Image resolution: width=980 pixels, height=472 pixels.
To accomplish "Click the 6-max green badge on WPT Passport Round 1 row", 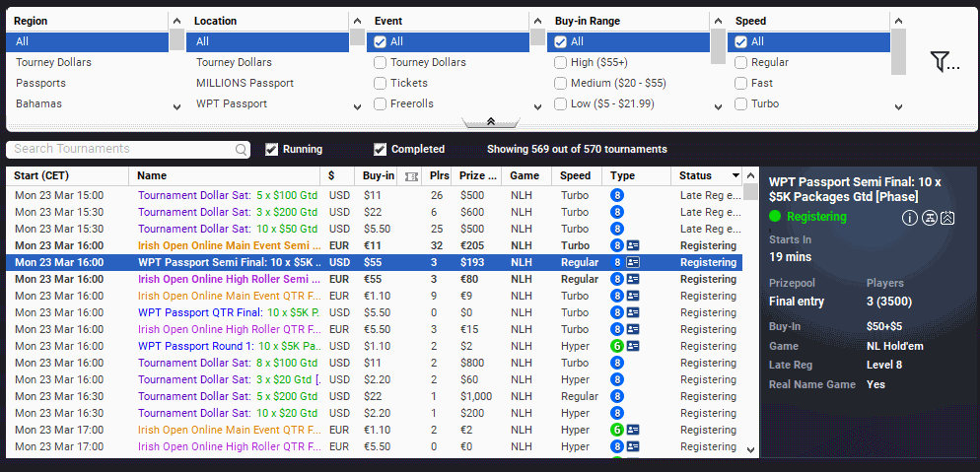I will click(x=617, y=346).
